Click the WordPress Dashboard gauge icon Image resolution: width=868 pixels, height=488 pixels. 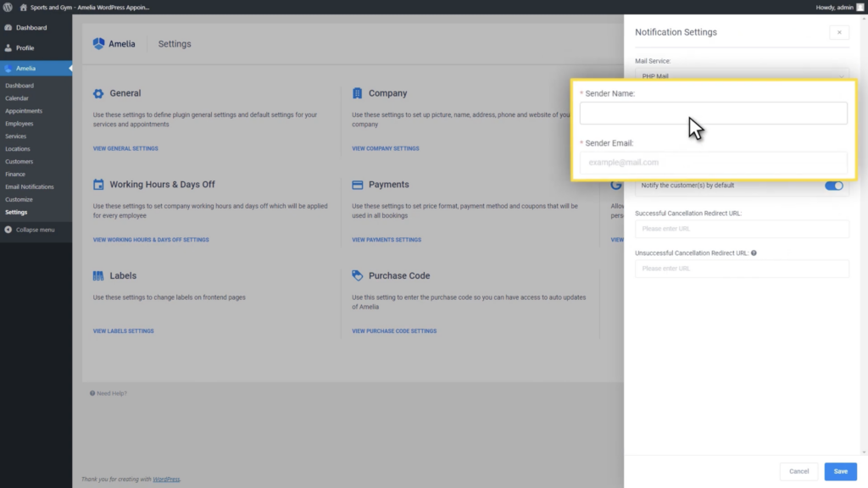(8, 28)
